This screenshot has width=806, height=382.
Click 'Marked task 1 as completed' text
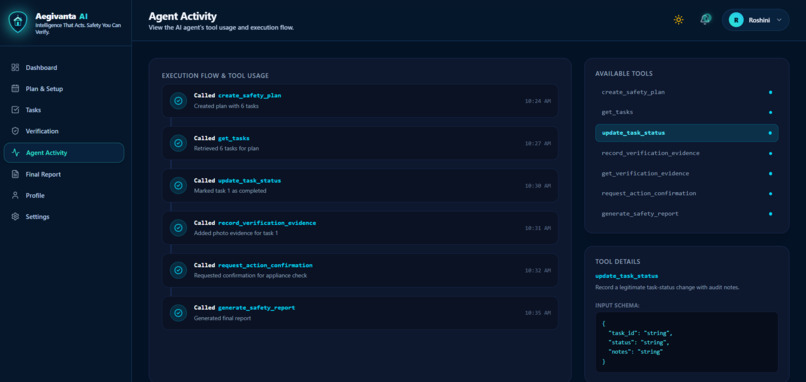coord(230,191)
